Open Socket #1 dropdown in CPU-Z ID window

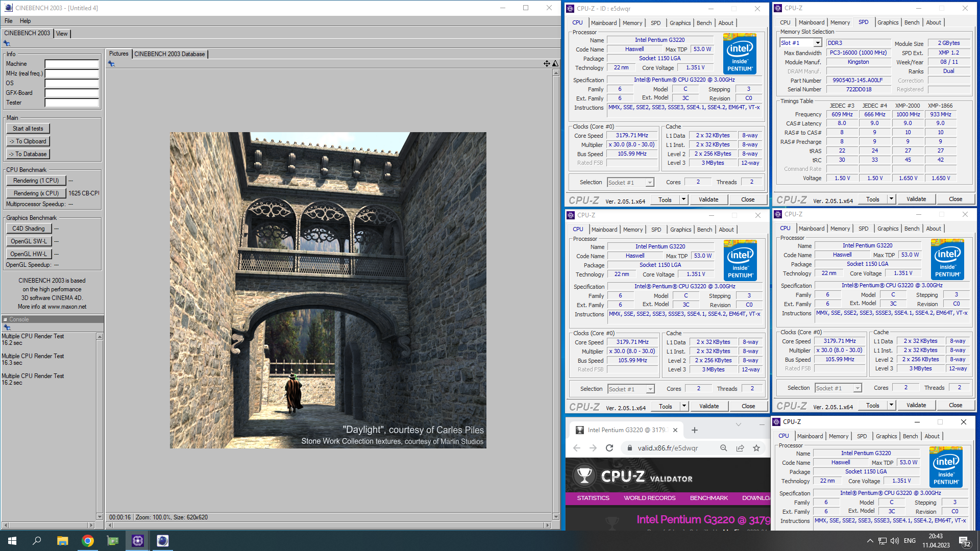pos(650,183)
